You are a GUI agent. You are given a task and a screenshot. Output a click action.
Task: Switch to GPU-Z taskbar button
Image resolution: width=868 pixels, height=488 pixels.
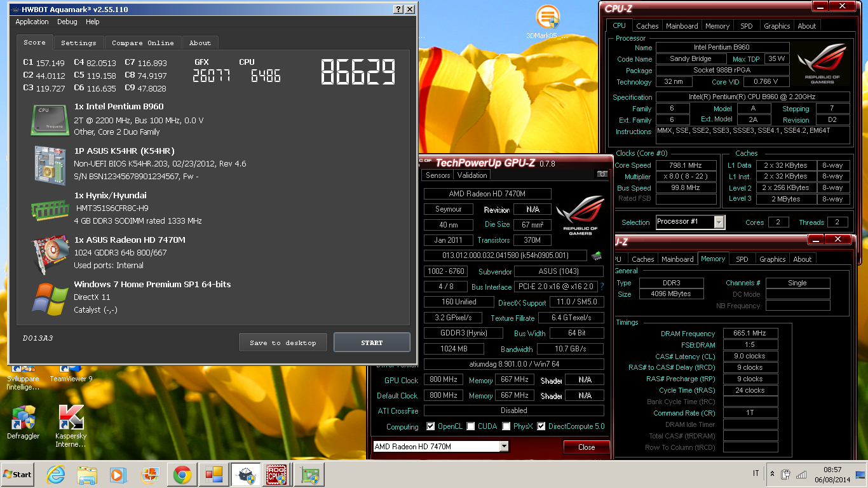[309, 475]
